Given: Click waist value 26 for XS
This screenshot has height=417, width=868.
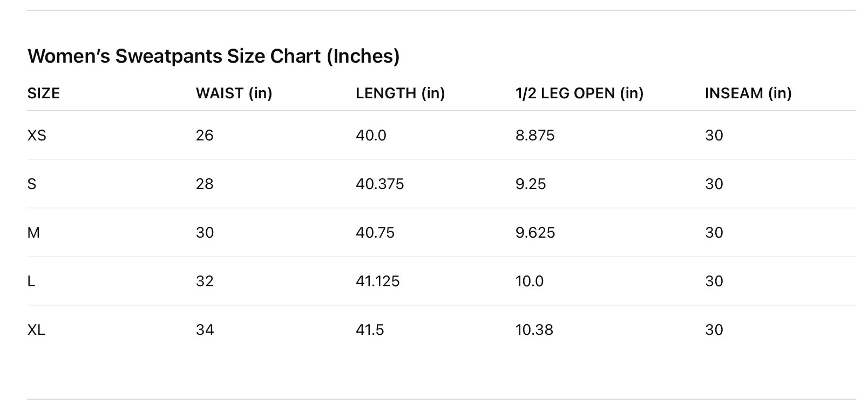Looking at the screenshot, I should click(x=205, y=136).
